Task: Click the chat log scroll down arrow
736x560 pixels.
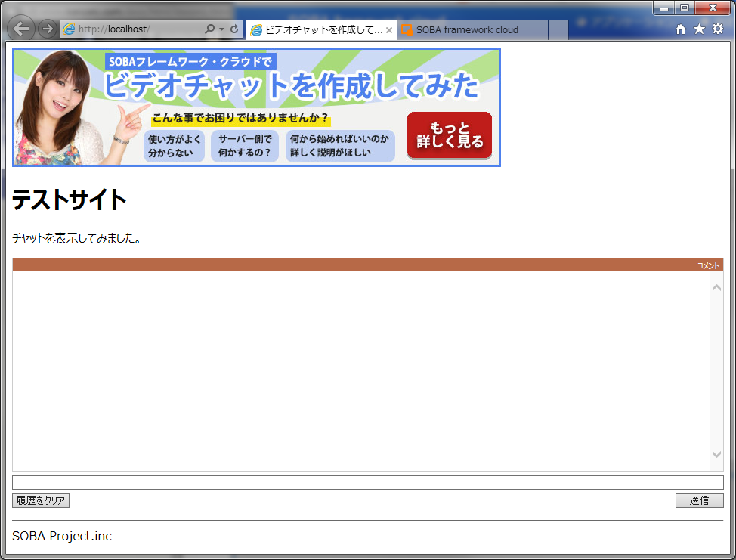Action: [x=716, y=454]
